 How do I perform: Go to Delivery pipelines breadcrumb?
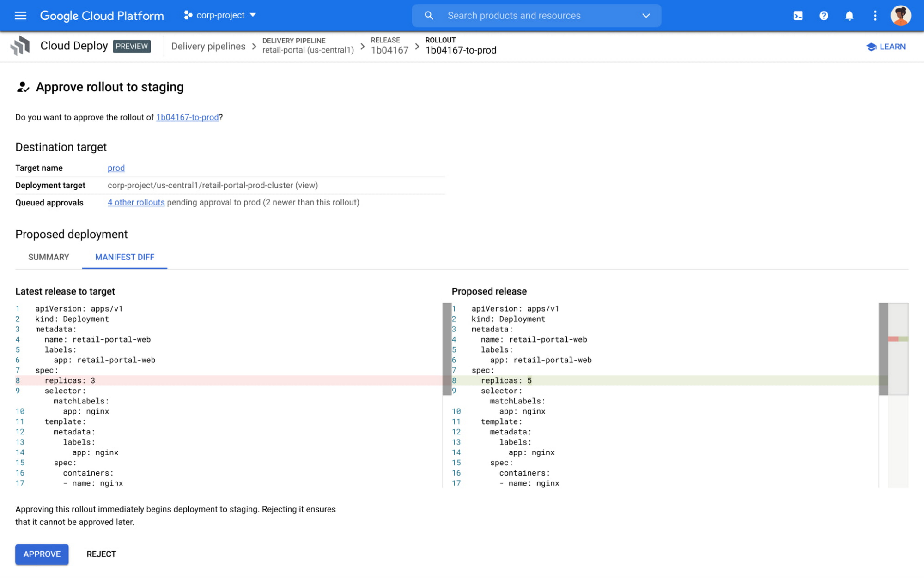pos(208,46)
